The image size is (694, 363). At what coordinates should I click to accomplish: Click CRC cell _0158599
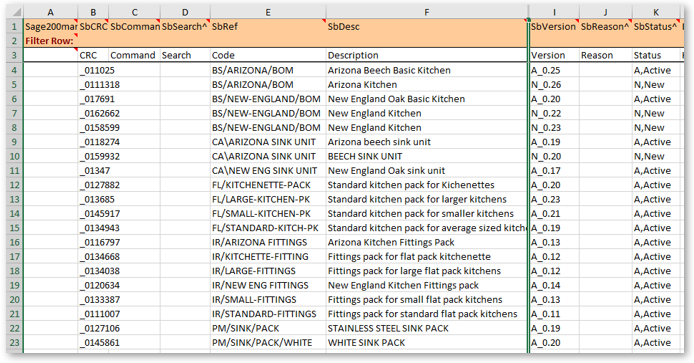tap(93, 127)
